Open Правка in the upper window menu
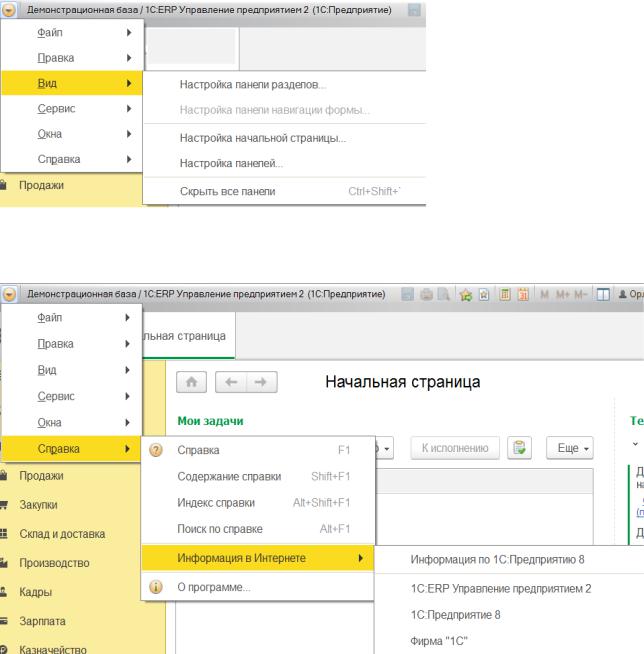 (73, 58)
